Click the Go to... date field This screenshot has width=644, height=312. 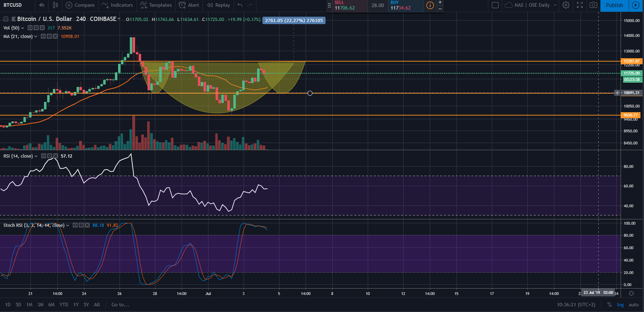[120, 305]
